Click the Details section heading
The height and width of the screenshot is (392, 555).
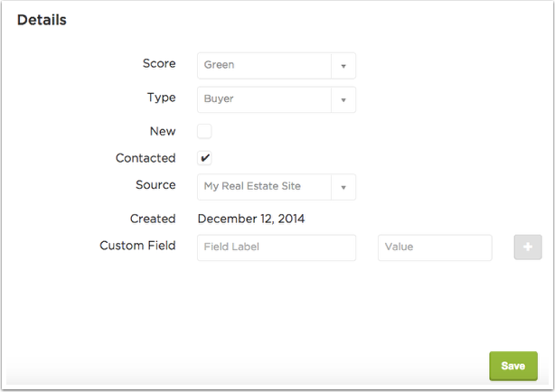(42, 20)
